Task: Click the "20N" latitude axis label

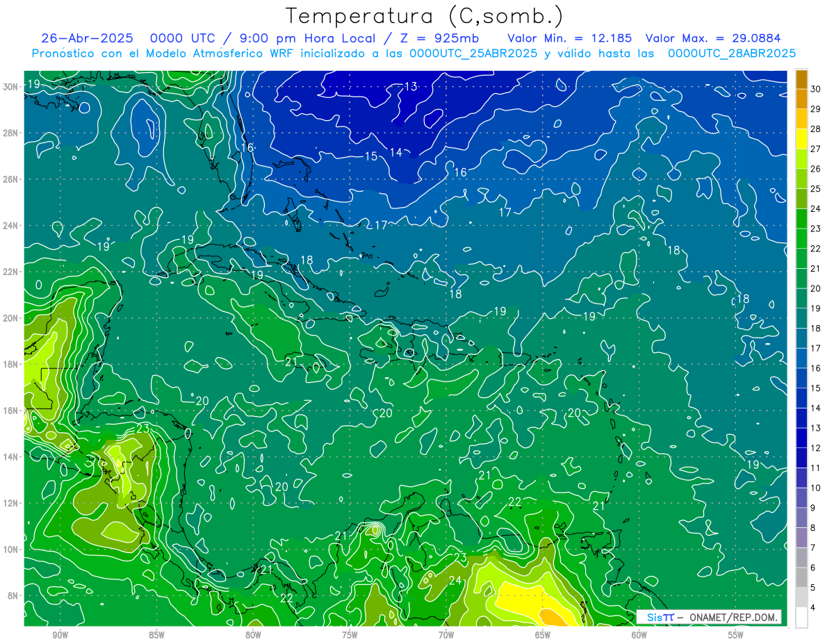Action: pyautogui.click(x=10, y=317)
